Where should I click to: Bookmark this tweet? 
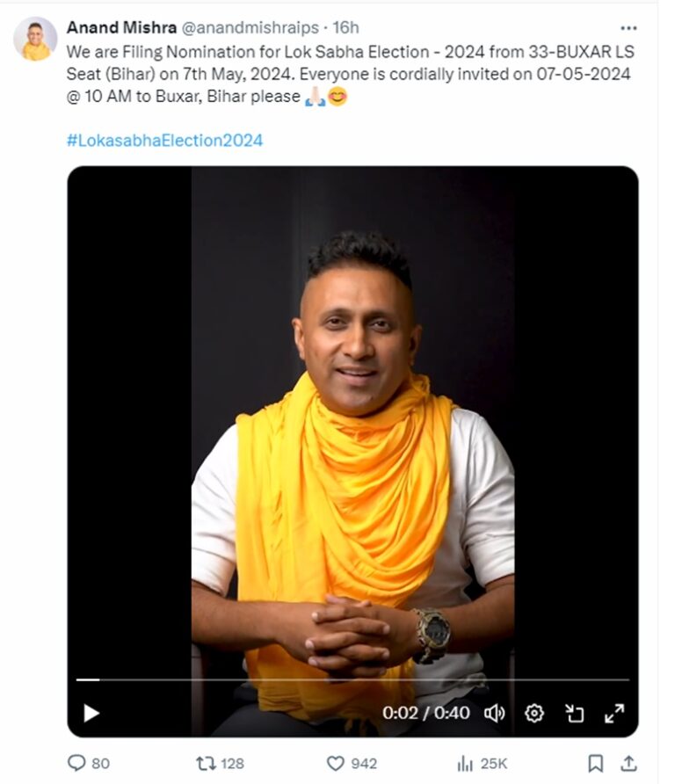595,764
